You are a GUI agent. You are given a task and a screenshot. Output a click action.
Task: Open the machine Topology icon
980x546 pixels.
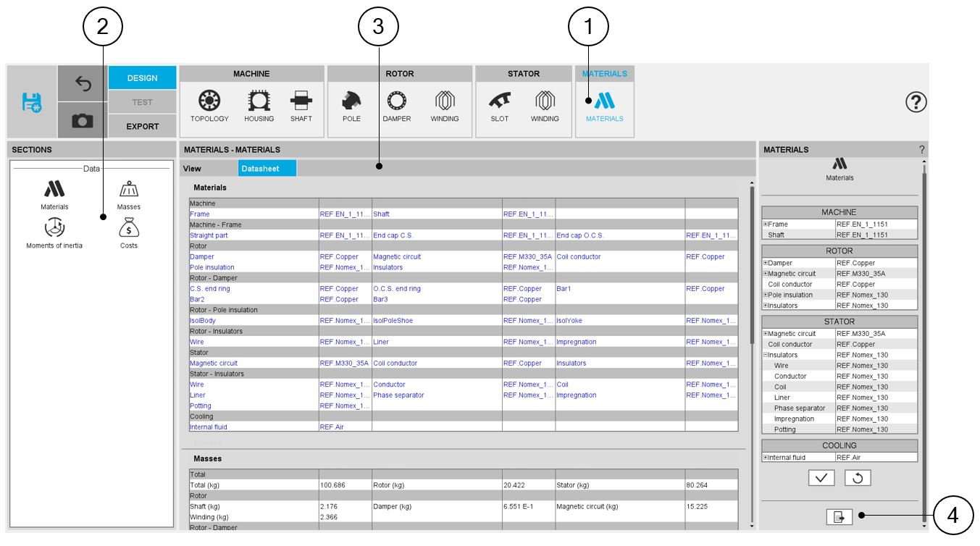(x=209, y=106)
